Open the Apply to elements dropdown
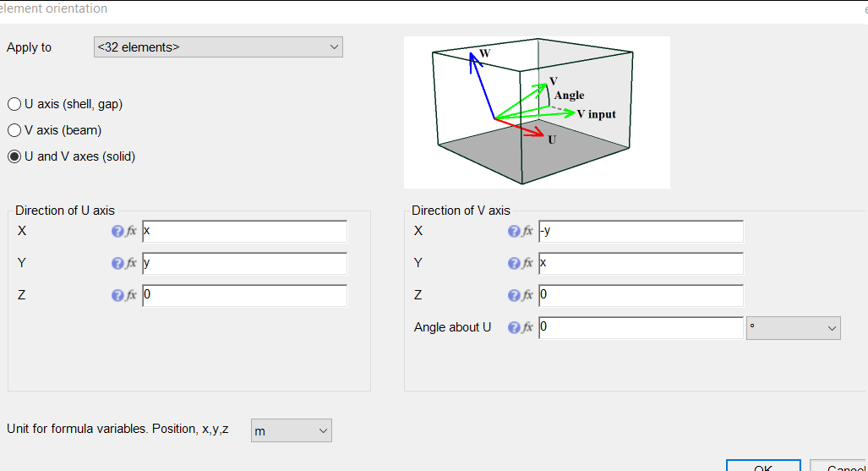 (218, 47)
